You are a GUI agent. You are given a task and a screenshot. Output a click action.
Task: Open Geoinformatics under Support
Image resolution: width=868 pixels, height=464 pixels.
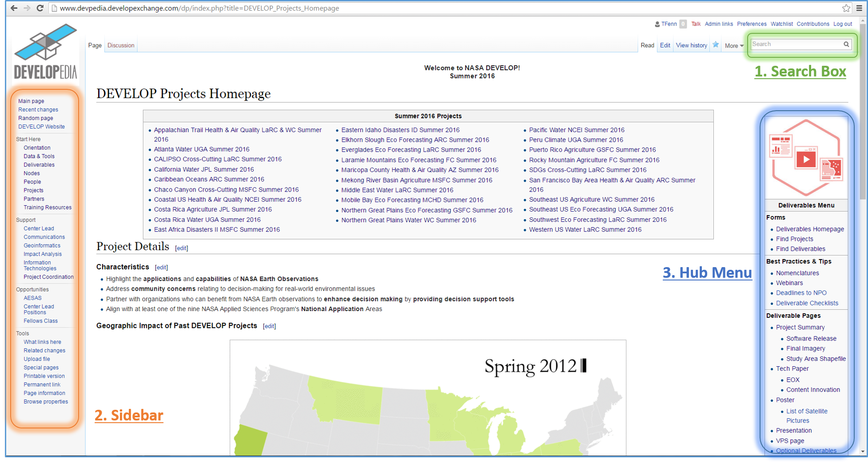[42, 246]
